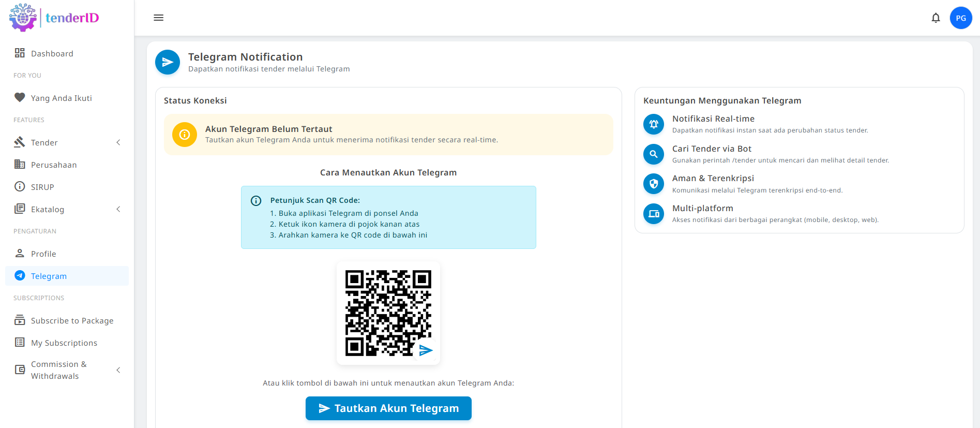The image size is (980, 428).
Task: Click the gavel icon beside Tender
Action: coord(20,142)
